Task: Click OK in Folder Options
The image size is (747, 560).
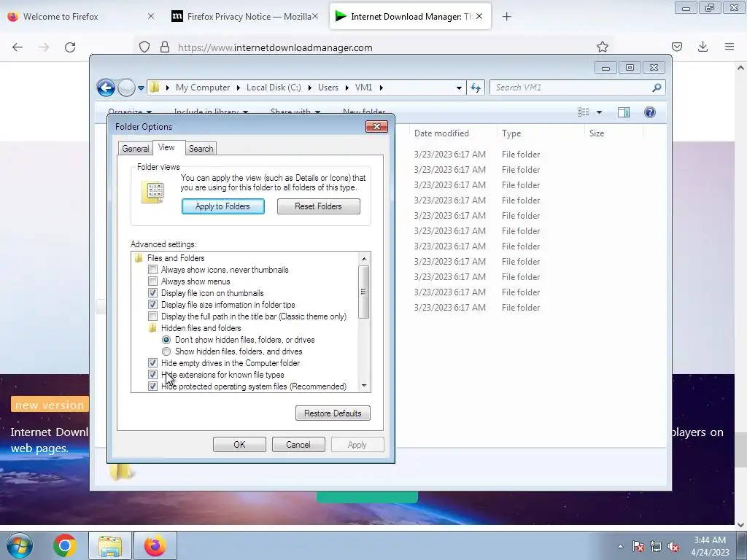Action: (x=239, y=445)
